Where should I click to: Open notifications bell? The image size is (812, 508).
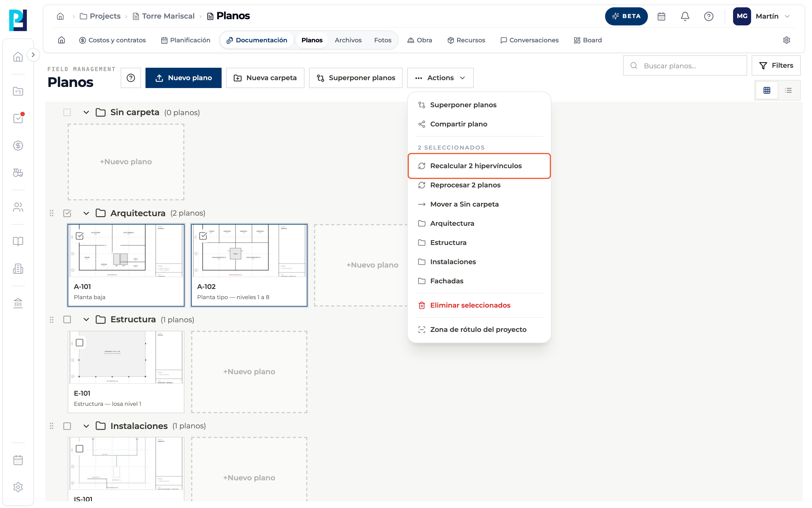(x=685, y=16)
